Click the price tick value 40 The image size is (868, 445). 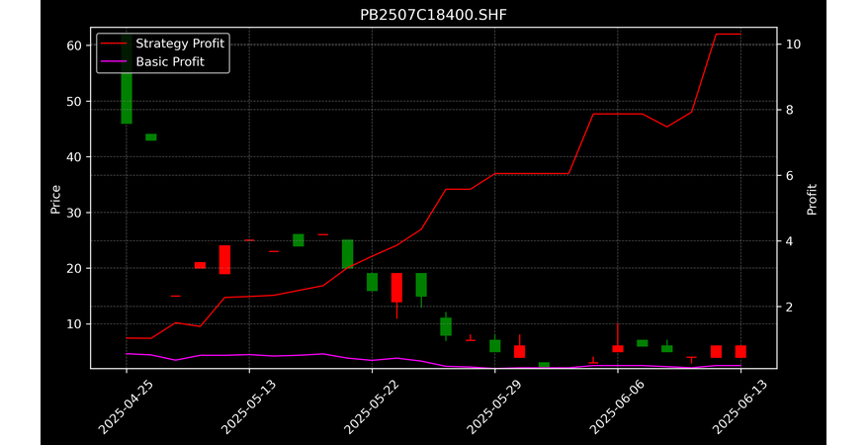tap(74, 156)
